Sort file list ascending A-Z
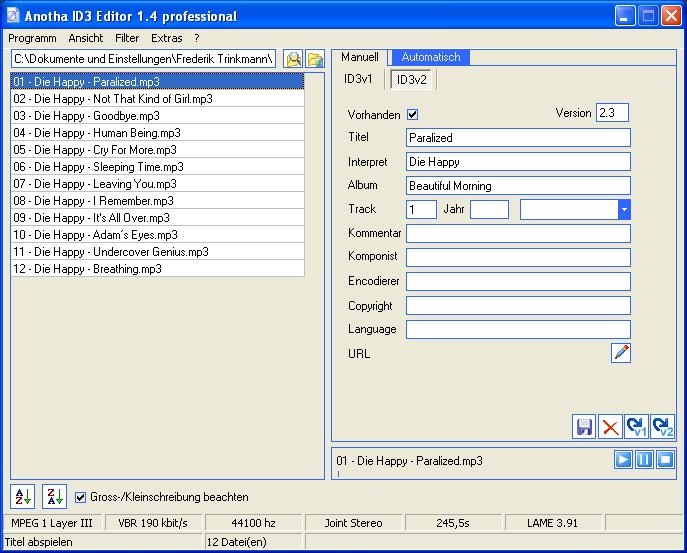The width and height of the screenshot is (687, 553). [x=22, y=496]
